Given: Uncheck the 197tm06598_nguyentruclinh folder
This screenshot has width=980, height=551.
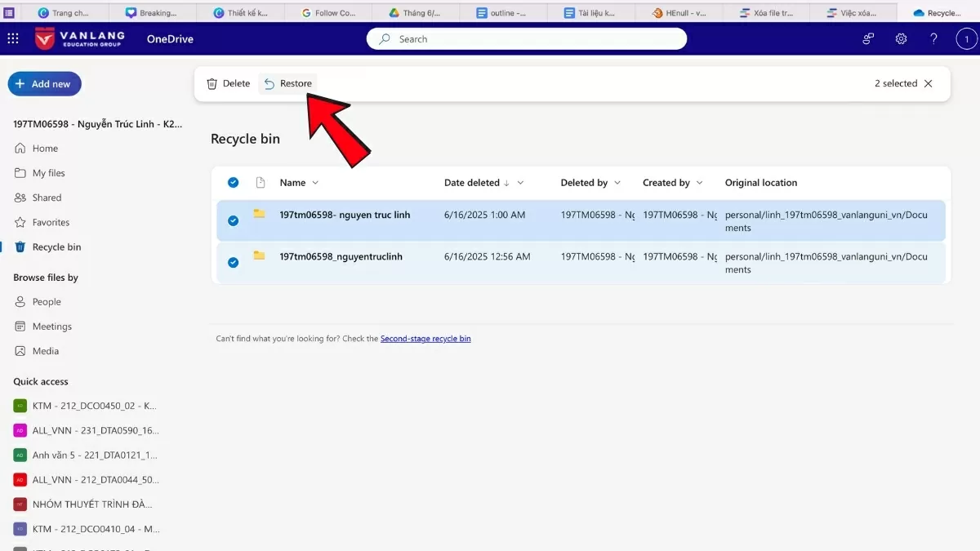Looking at the screenshot, I should tap(233, 262).
